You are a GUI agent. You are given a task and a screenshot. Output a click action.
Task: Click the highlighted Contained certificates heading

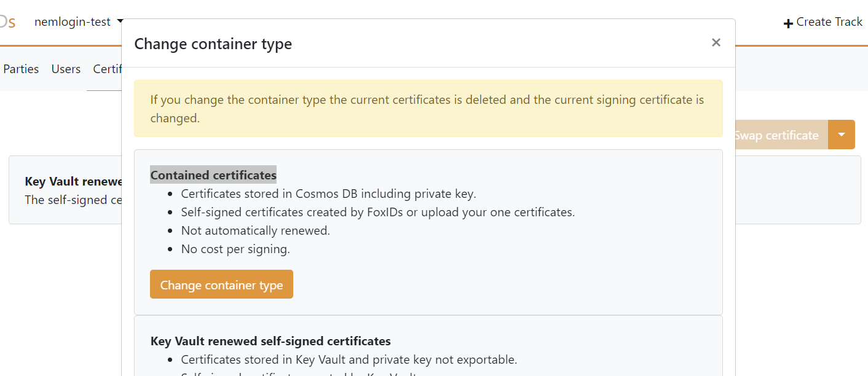tap(213, 175)
